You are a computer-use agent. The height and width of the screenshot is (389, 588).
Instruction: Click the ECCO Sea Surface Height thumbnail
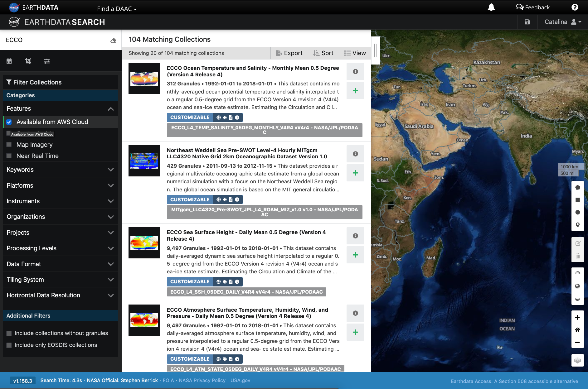click(144, 243)
